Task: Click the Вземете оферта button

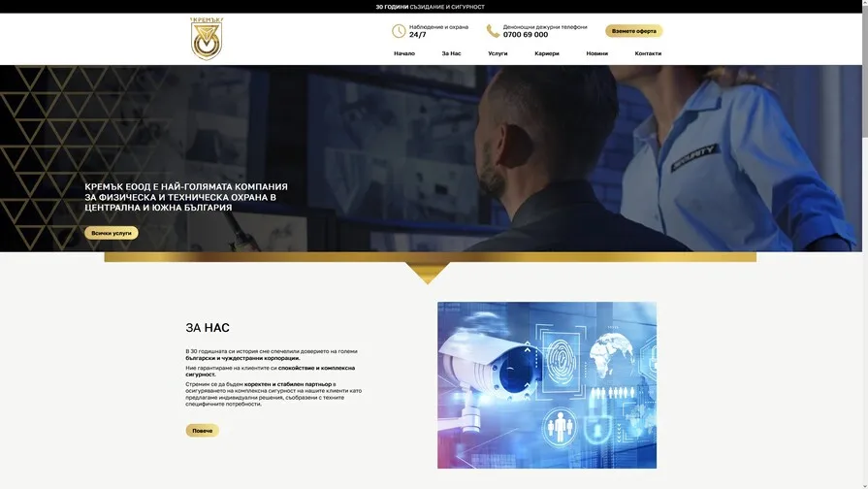Action: tap(634, 31)
